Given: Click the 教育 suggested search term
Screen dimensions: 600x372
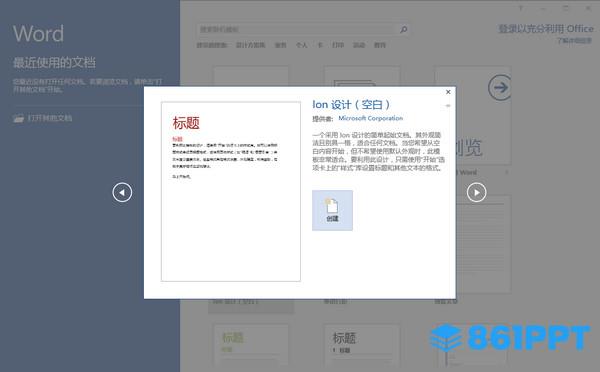Looking at the screenshot, I should tap(380, 45).
